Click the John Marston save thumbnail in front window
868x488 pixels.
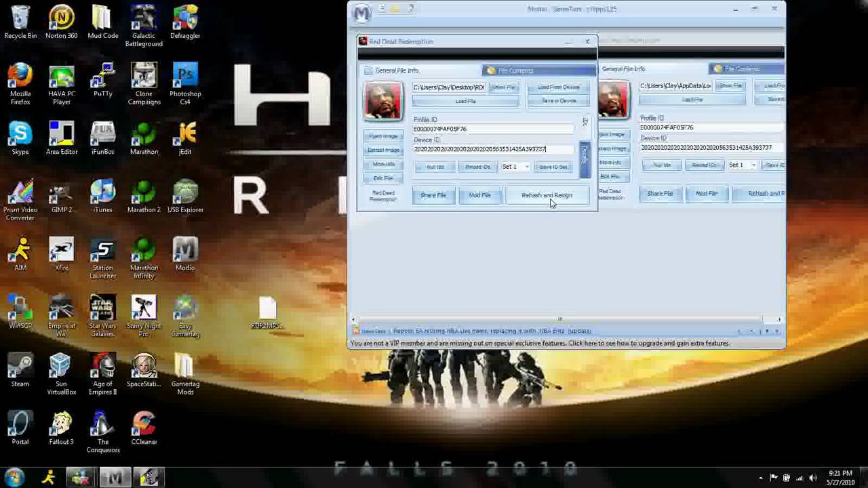[x=383, y=100]
